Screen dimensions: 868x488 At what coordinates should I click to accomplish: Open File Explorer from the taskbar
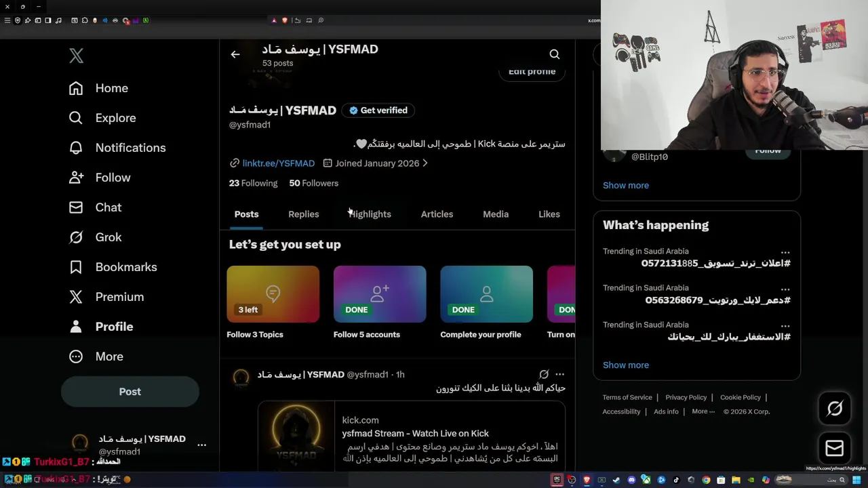tap(736, 480)
